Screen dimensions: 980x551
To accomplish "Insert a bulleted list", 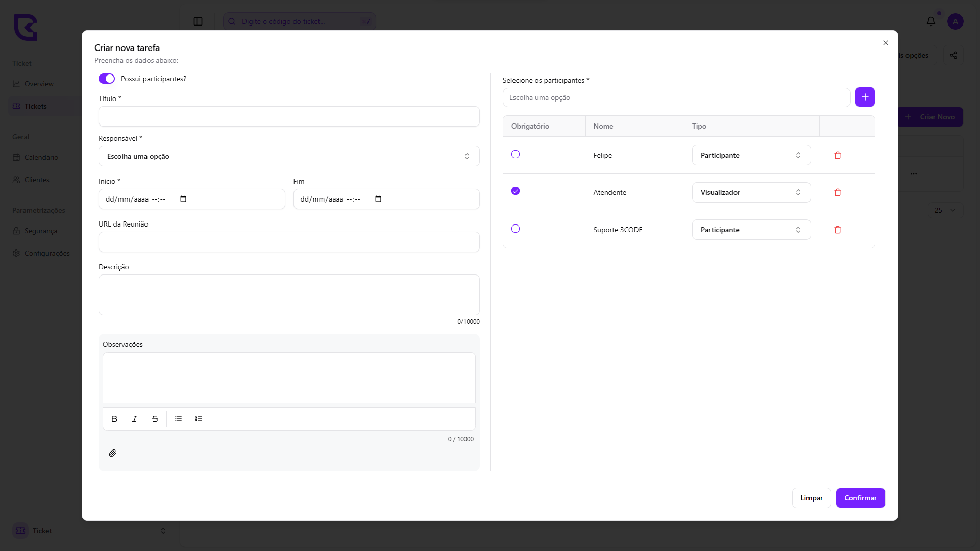I will click(x=178, y=419).
